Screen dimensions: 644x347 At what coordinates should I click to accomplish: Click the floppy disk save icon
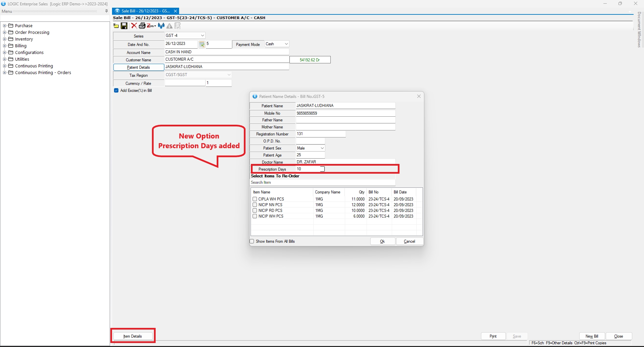tap(124, 26)
